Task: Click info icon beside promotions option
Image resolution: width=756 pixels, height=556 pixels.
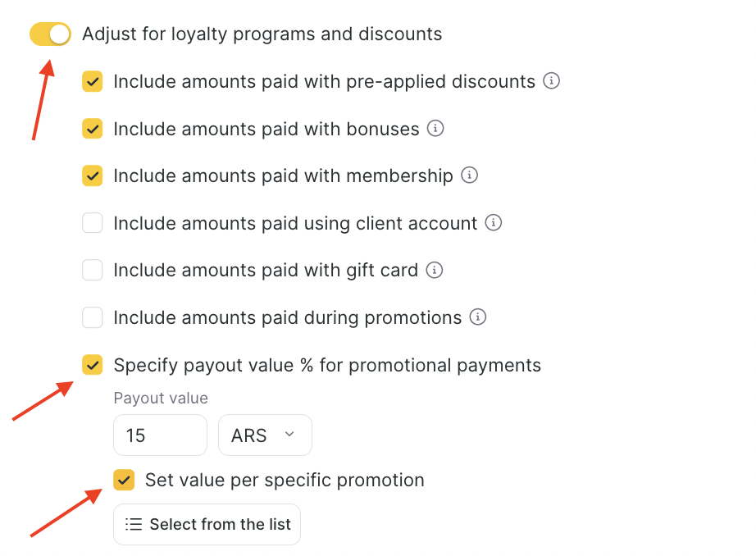Action: click(x=479, y=317)
